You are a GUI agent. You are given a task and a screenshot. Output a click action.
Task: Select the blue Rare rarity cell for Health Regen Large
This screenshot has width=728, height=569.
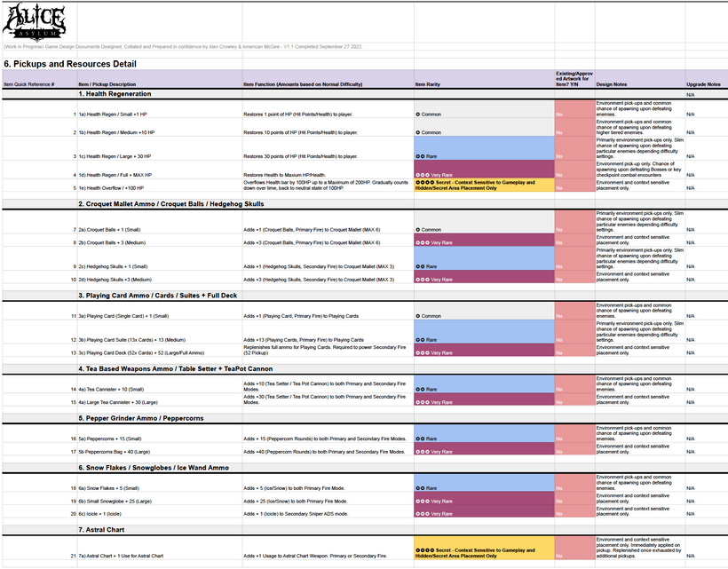pyautogui.click(x=484, y=148)
